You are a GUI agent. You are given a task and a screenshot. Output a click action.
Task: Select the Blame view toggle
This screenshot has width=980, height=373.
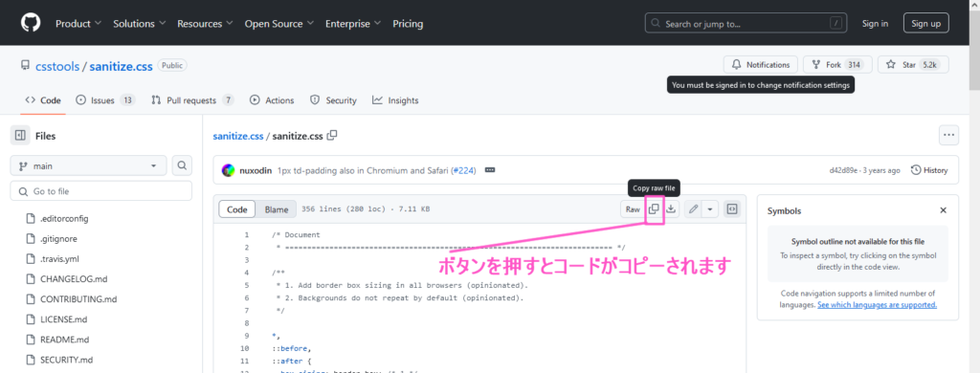(277, 209)
